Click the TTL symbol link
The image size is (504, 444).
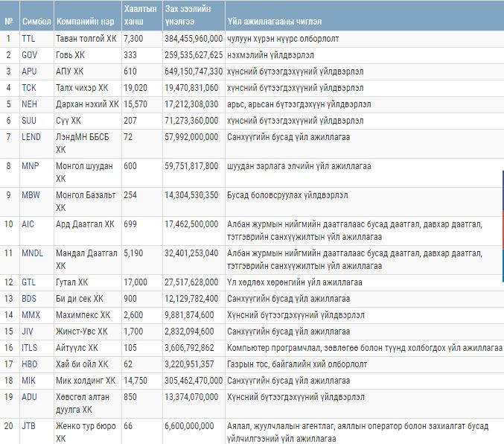[x=28, y=38]
